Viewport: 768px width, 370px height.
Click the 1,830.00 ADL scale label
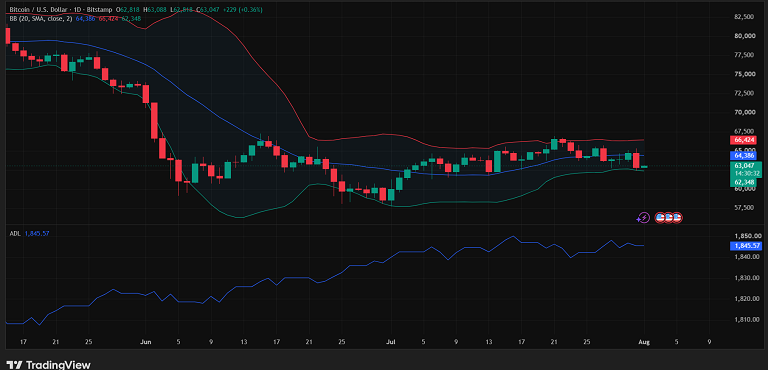746,278
